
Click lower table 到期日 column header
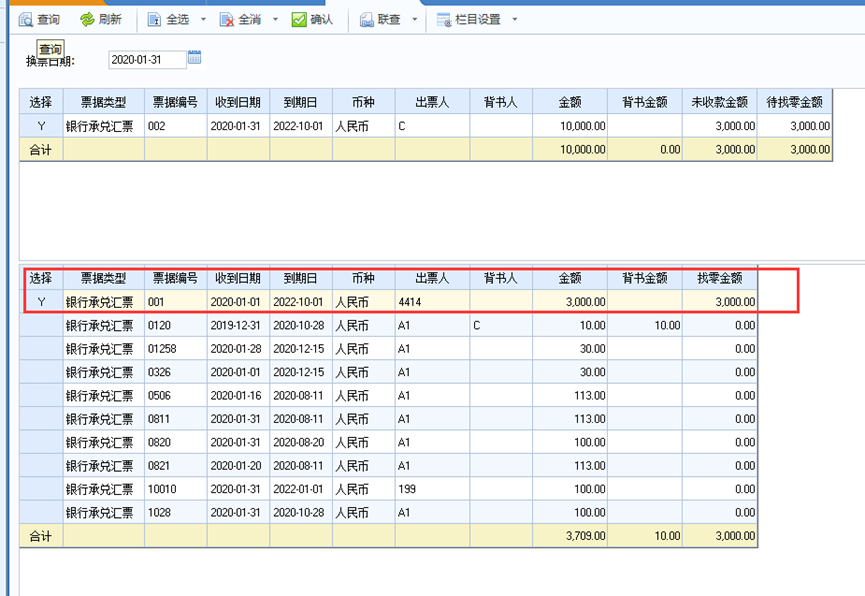pyautogui.click(x=301, y=278)
